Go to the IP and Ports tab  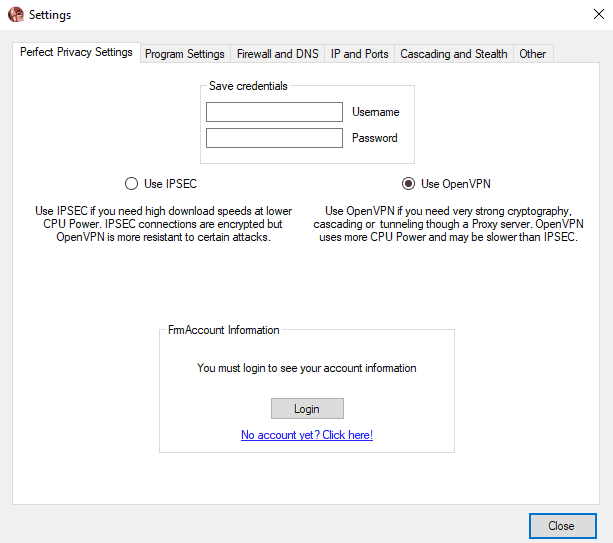pos(360,54)
